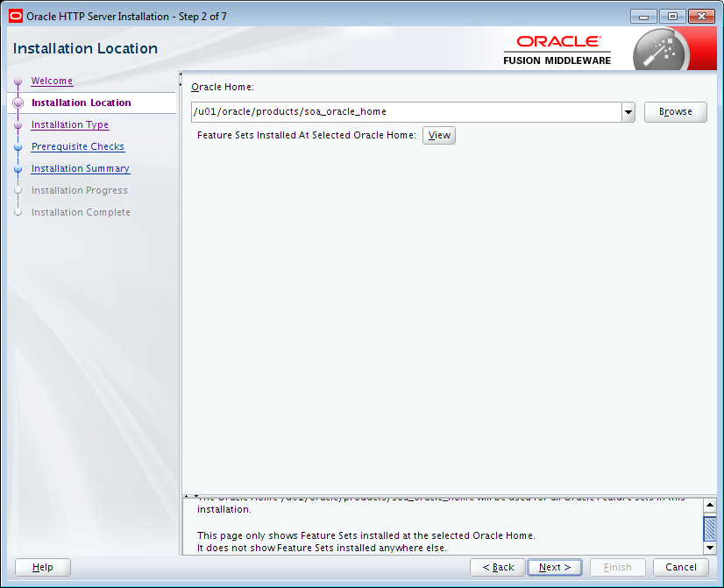This screenshot has height=588, width=724.
Task: Navigate to the Welcome step
Action: [51, 81]
